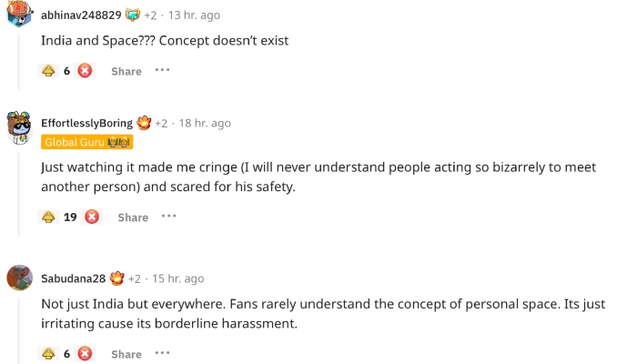
Task: Open more options on abhinav248829's comment
Action: (162, 70)
